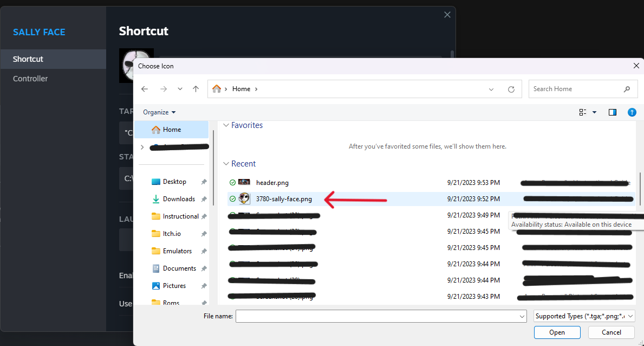Screen dimensions: 644x346
Task: Open recent locations dropdown arrow
Action: 180,89
